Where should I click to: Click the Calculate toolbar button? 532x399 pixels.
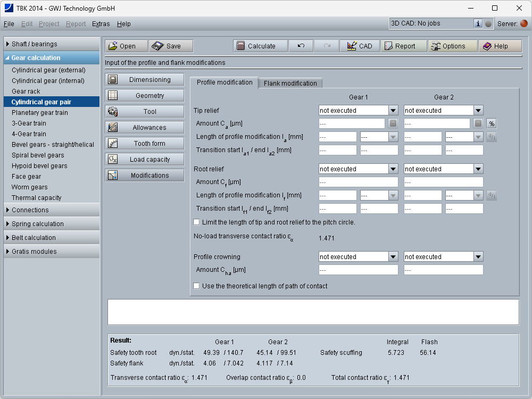[260, 46]
